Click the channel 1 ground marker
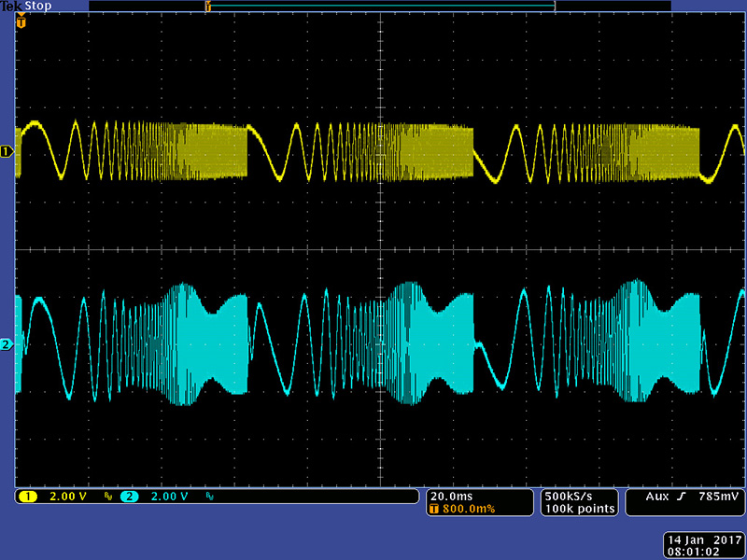 [x=7, y=150]
